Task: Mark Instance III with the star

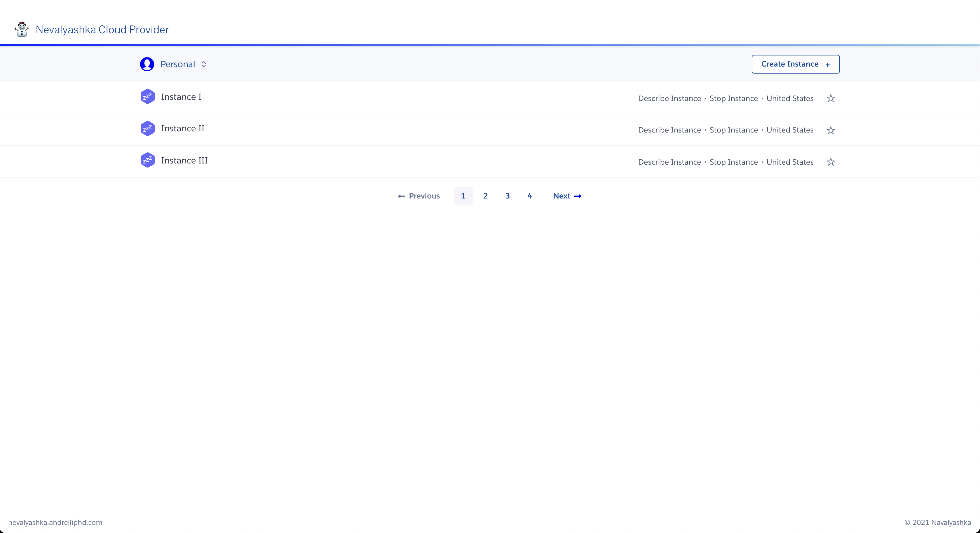Action: point(831,162)
